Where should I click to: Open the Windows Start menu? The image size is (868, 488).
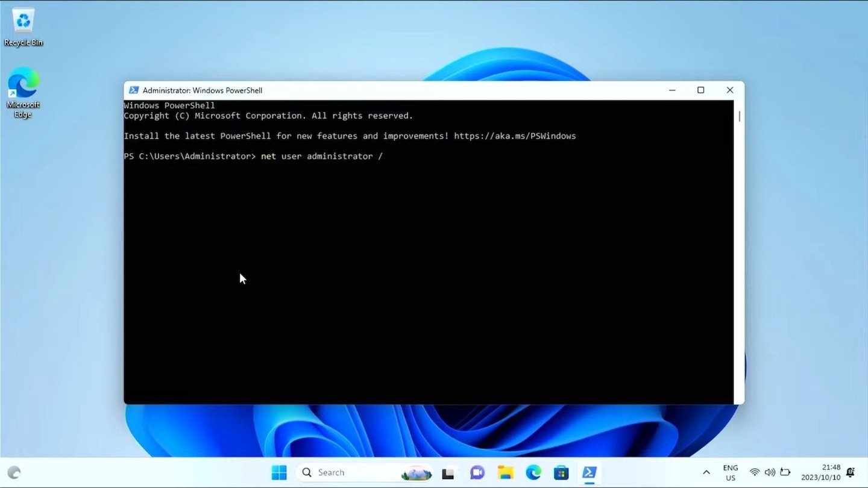pos(279,473)
